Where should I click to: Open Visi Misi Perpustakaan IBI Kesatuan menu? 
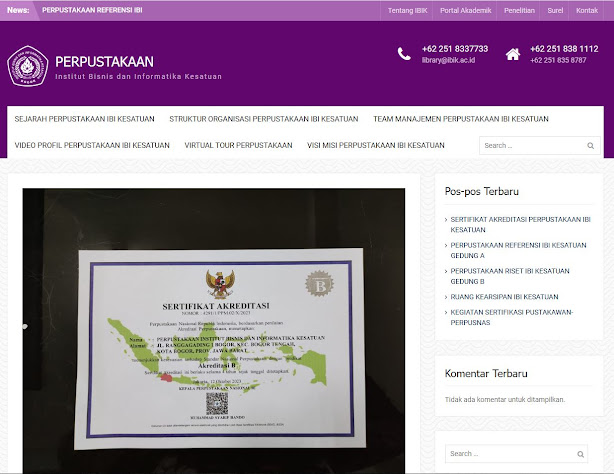(376, 145)
